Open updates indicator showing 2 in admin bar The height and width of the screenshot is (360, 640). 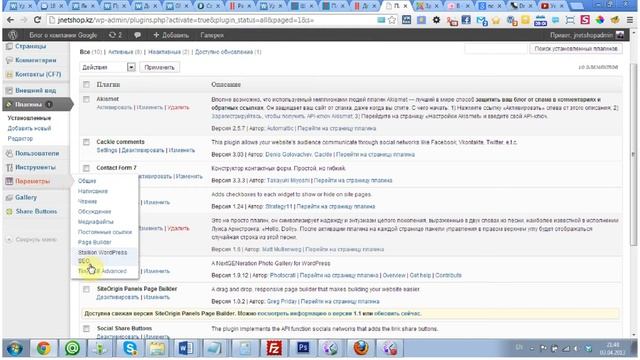coord(116,35)
